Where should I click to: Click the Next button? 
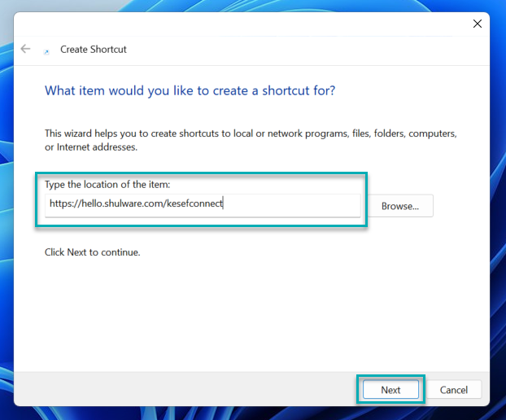(x=390, y=390)
